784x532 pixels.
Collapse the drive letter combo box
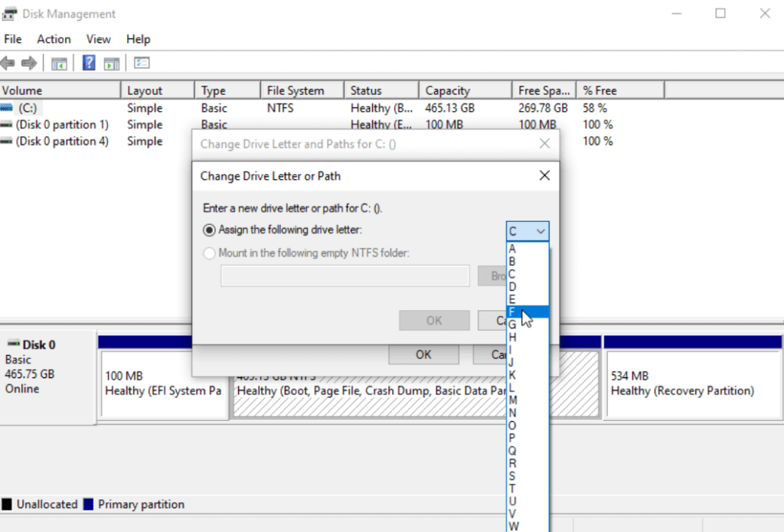(528, 231)
